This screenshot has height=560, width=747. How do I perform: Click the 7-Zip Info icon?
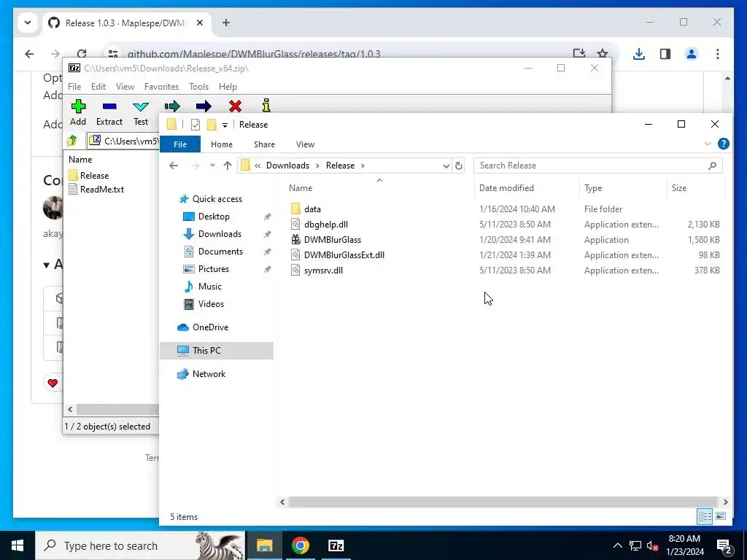266,105
